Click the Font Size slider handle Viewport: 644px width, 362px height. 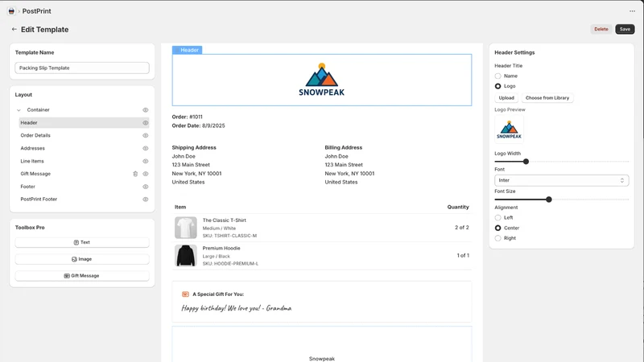click(549, 200)
